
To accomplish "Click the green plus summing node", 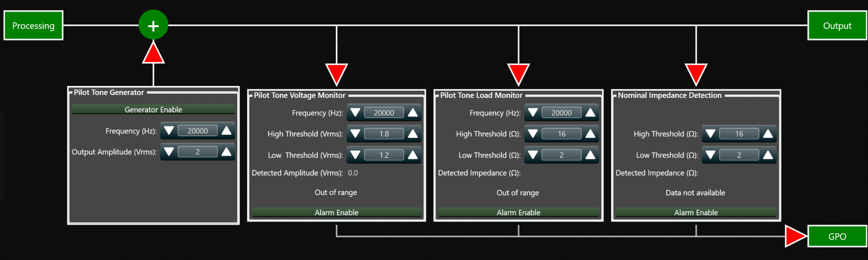I will coord(153,25).
